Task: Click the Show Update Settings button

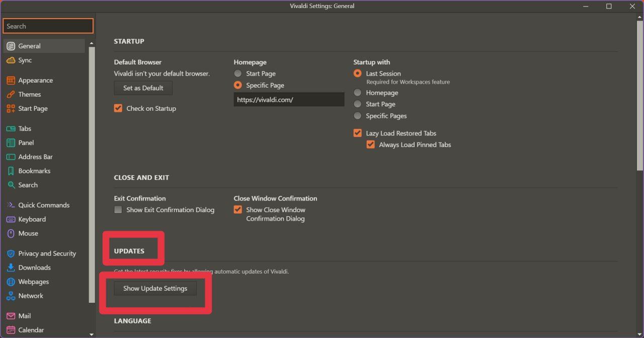Action: point(155,288)
